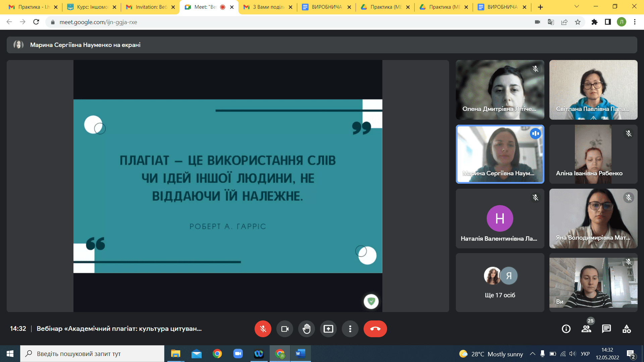The width and height of the screenshot is (644, 362).
Task: Open more options three-dot menu
Action: 350,329
